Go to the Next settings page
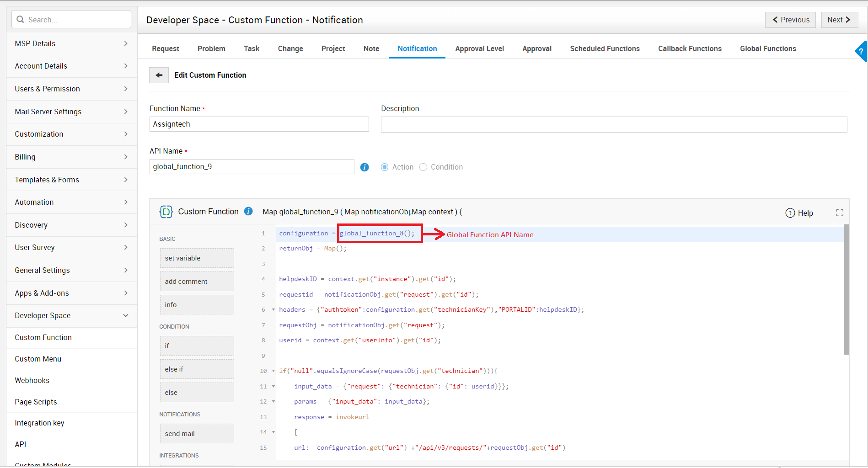Screen dimensions: 868x468 click(839, 20)
